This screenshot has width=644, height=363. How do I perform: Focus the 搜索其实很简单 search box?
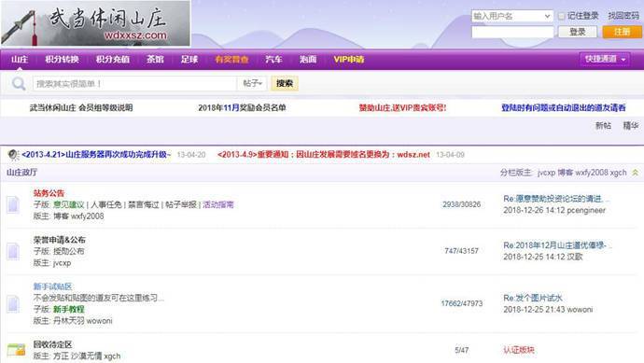[x=134, y=84]
